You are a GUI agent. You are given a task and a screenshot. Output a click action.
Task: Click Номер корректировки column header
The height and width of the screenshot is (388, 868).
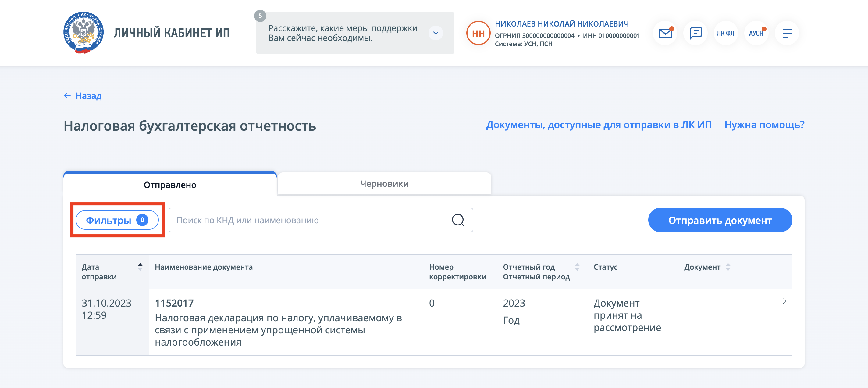tap(457, 272)
